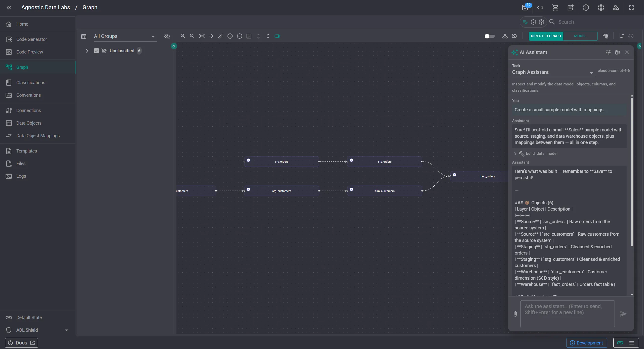This screenshot has width=644, height=349.
Task: Open Data Object Mappings in sidebar
Action: point(38,136)
